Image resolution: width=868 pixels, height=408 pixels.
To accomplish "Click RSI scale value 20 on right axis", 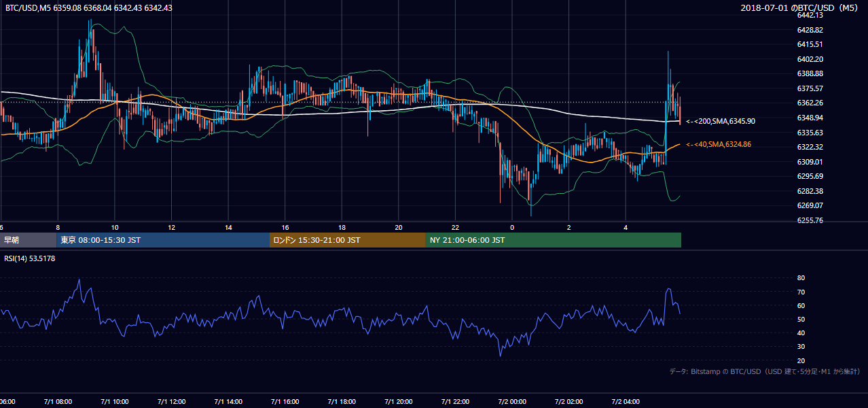I will tap(801, 360).
